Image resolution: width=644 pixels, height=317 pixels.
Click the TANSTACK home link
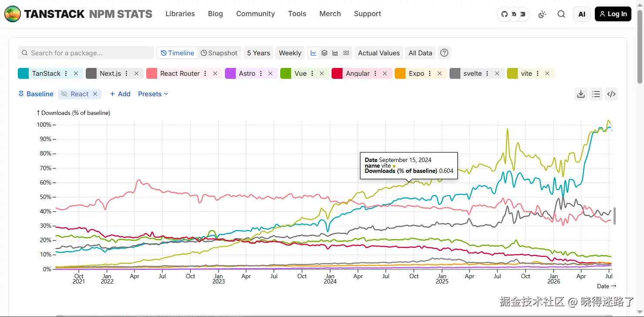coord(54,14)
